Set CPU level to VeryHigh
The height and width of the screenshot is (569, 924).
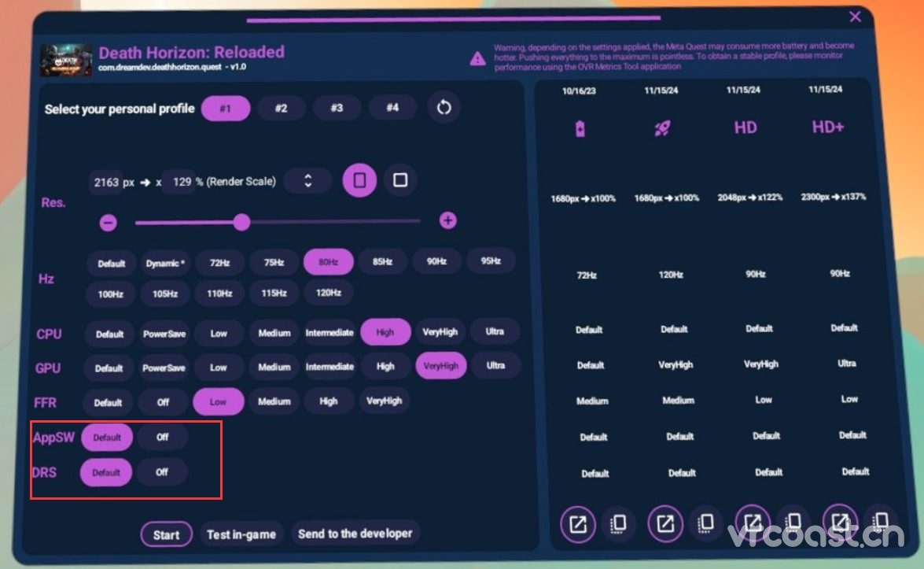tap(440, 332)
